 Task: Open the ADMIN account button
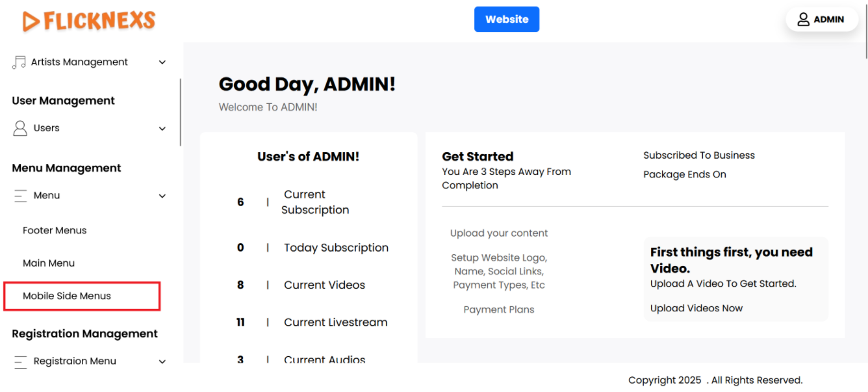pos(822,20)
